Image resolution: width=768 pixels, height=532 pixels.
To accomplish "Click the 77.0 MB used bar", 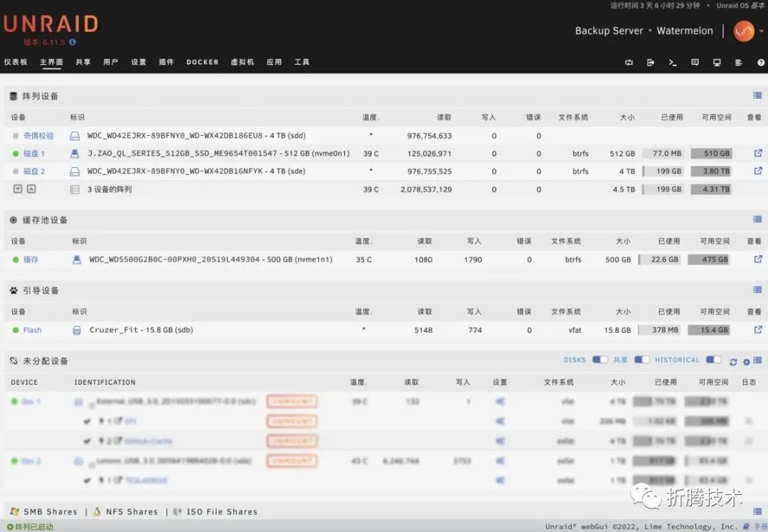I will tap(663, 154).
